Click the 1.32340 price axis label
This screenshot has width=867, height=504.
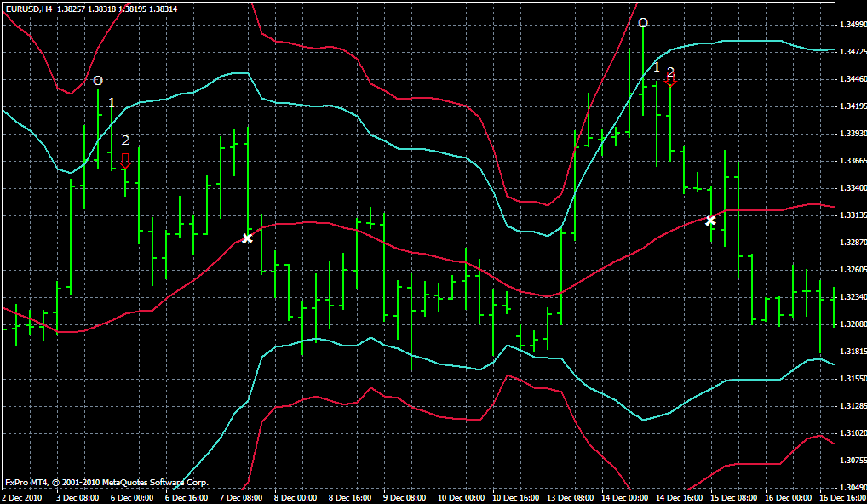[x=852, y=297]
